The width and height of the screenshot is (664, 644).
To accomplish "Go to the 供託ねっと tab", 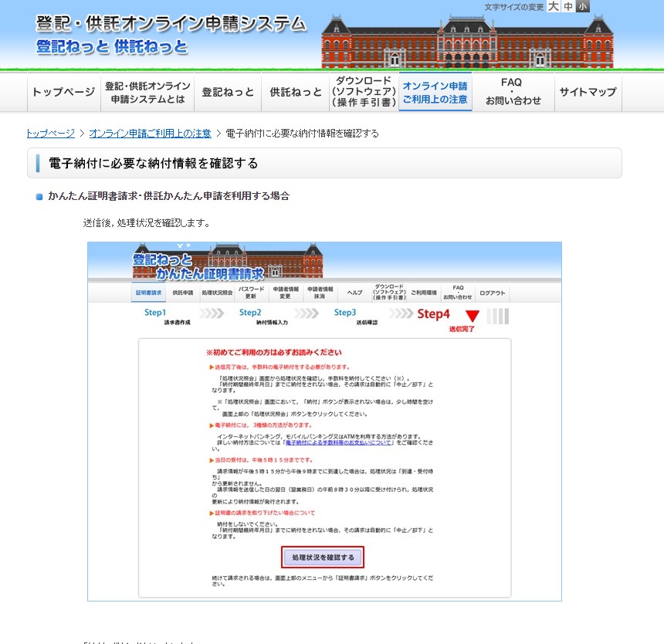I will tap(296, 92).
